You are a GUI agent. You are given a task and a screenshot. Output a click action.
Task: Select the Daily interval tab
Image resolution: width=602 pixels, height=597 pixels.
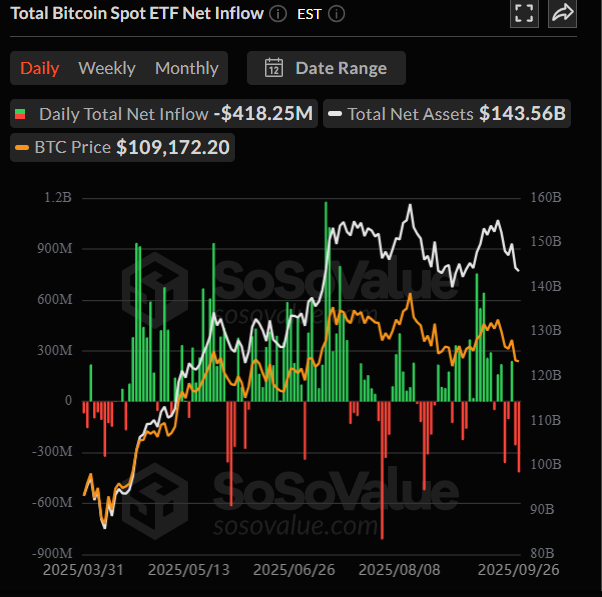(x=40, y=68)
